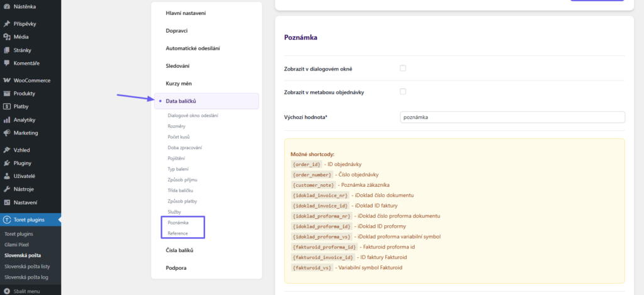Open Slovenská pošta listy submenu
644x295 pixels.
click(x=27, y=266)
